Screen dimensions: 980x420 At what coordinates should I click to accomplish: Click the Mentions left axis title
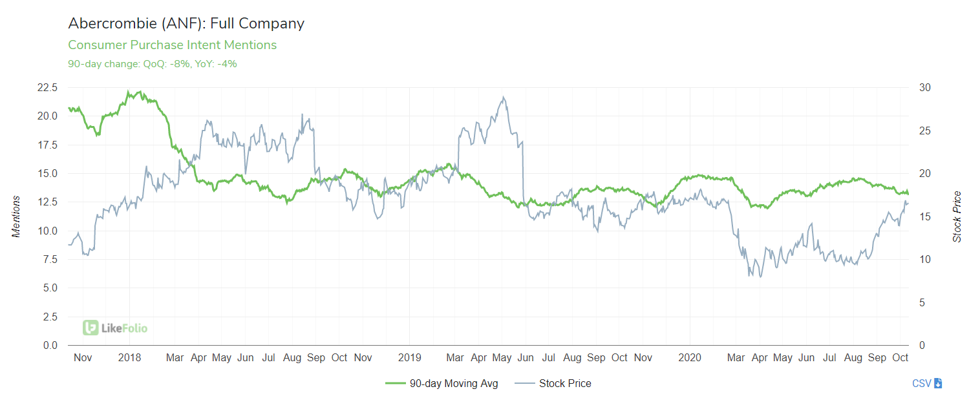tap(17, 216)
